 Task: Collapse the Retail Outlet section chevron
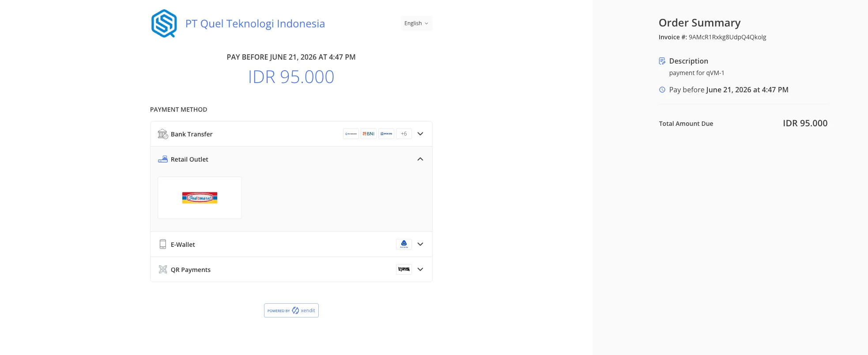[420, 159]
